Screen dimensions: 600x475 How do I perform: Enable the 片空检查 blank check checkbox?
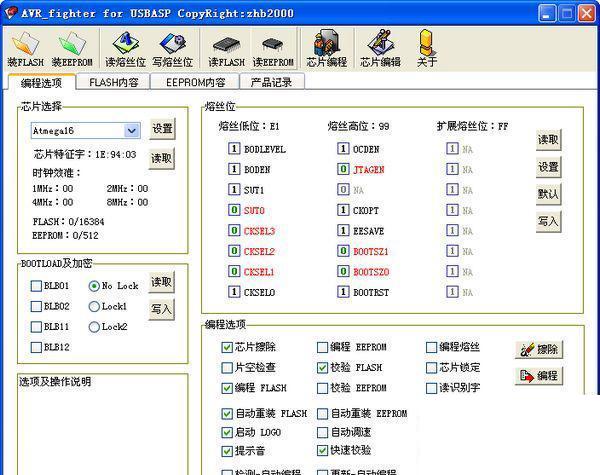(x=227, y=368)
